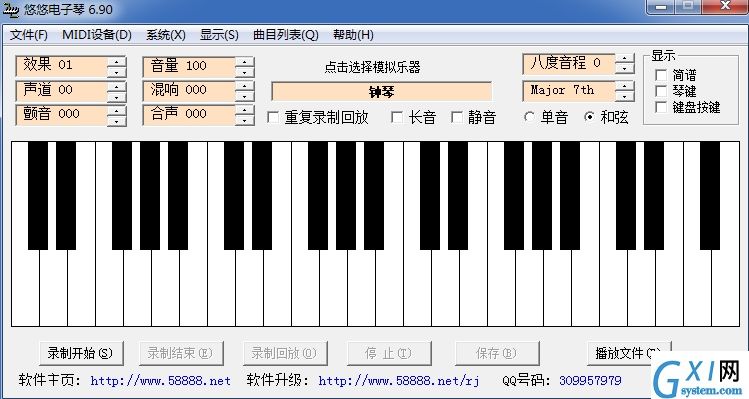Open the 曲目列表(Q) menu

(286, 35)
